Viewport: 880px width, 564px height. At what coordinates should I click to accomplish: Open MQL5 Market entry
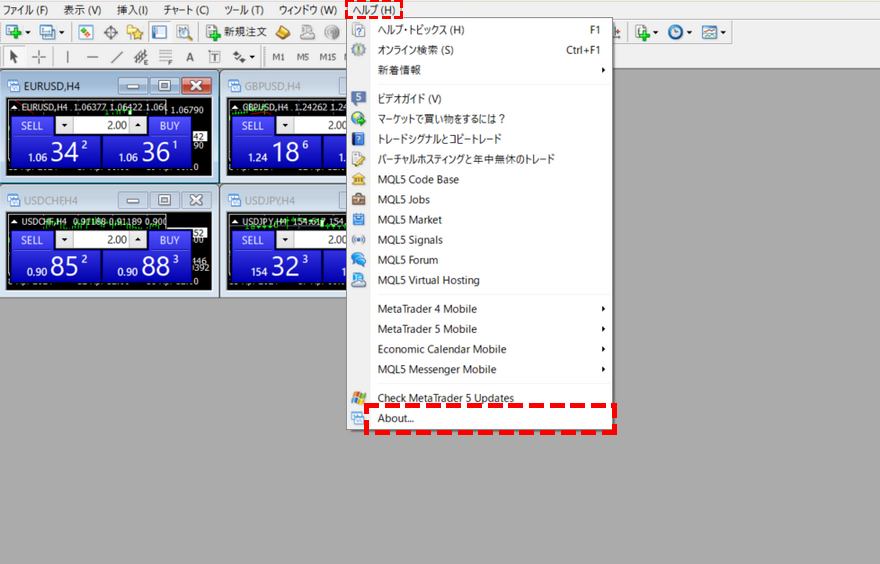pos(480,220)
